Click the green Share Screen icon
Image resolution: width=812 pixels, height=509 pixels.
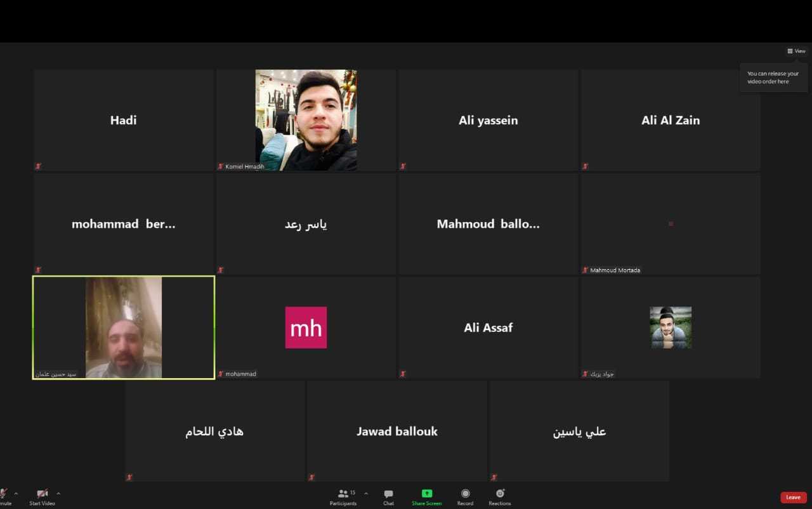[x=426, y=494]
